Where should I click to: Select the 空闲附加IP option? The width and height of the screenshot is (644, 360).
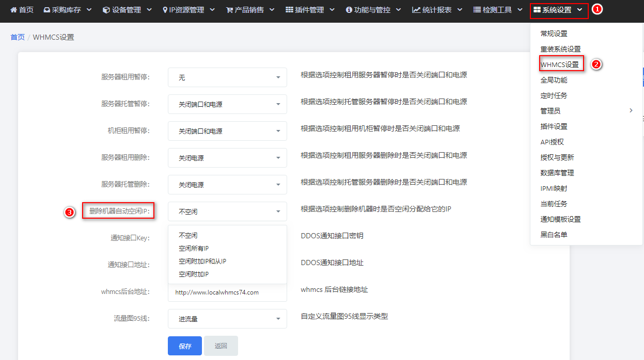point(194,274)
